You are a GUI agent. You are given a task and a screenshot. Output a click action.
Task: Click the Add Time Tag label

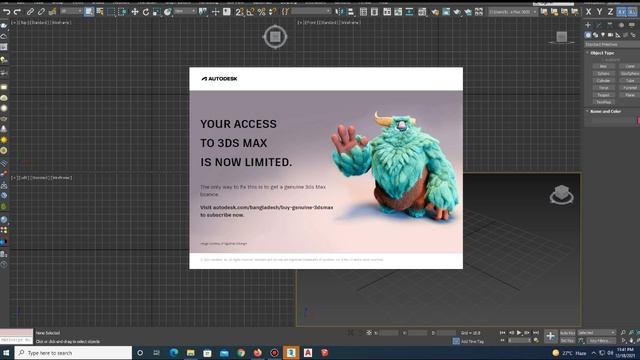472,341
